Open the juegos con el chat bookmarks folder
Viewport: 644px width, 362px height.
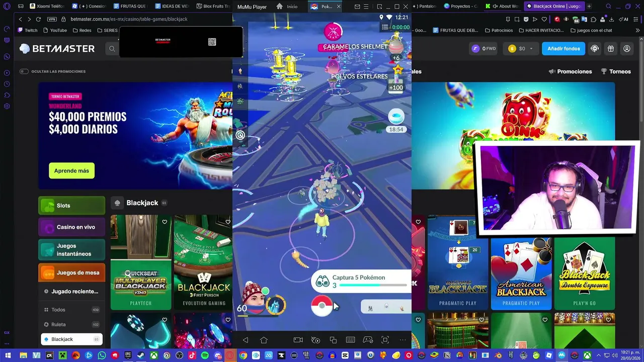(591, 30)
